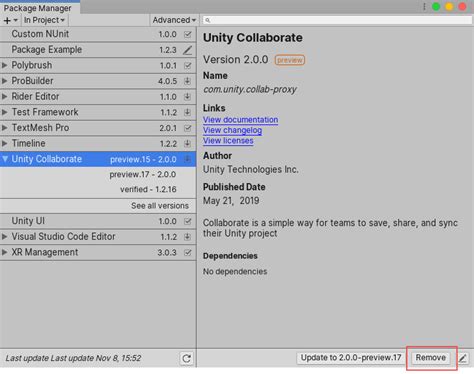
Task: Click the checkmark icon on Polybrush row
Action: [188, 65]
